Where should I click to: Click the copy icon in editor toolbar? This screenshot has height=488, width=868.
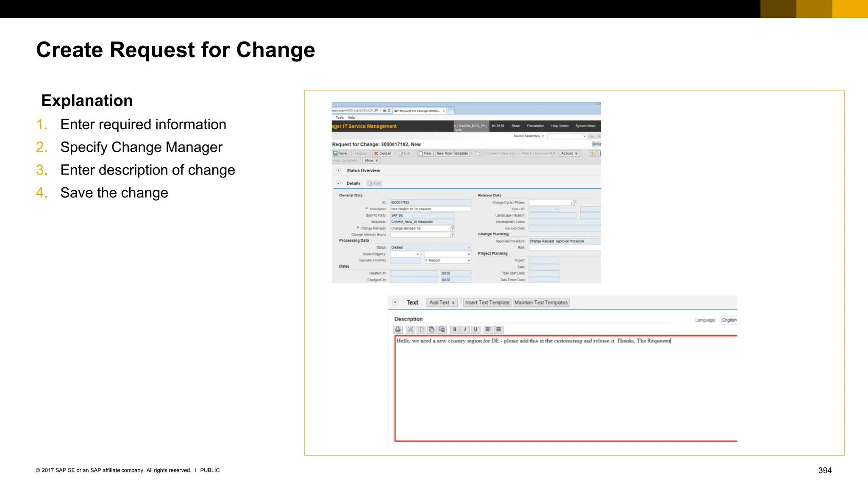click(421, 329)
